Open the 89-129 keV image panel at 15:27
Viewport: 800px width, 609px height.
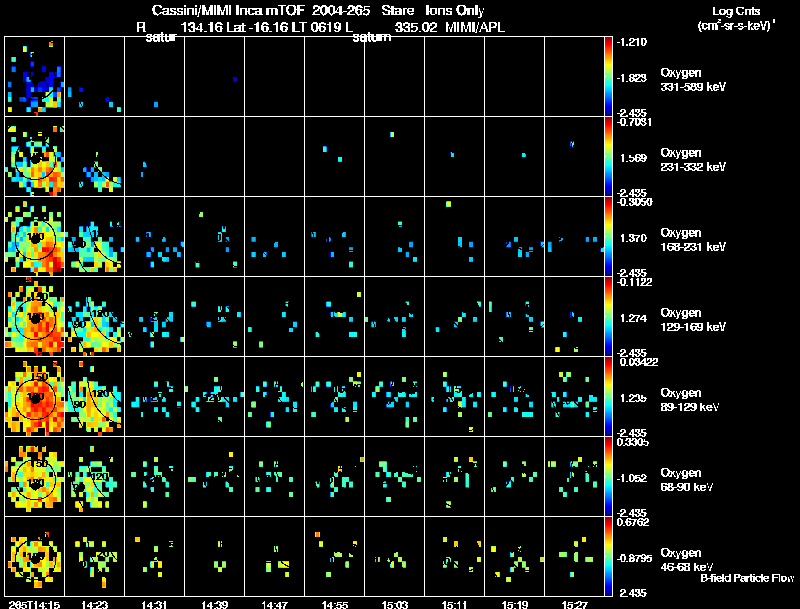[x=574, y=397]
